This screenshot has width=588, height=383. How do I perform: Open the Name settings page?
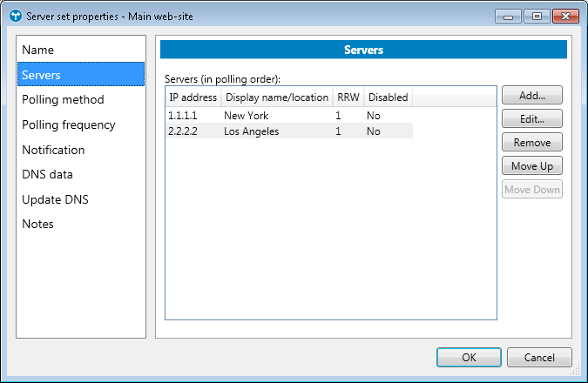tap(37, 50)
